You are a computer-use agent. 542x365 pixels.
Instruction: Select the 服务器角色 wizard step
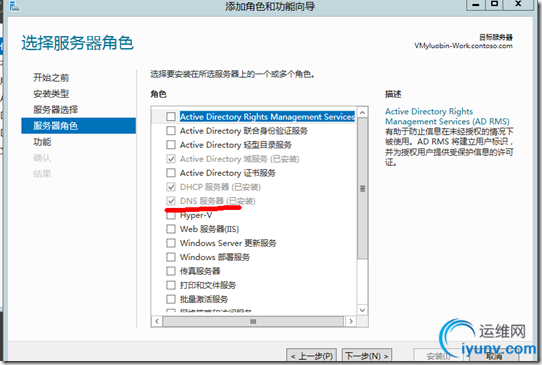[78, 125]
